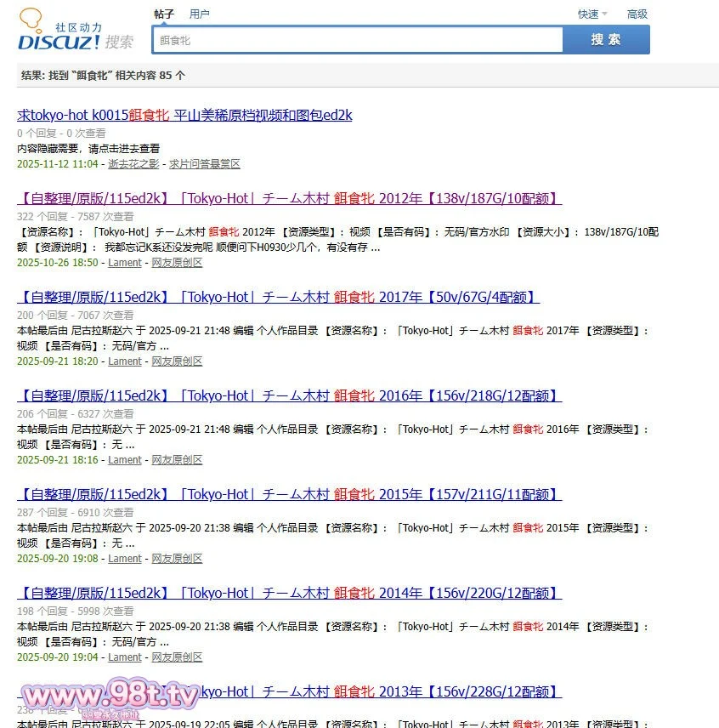Viewport: 719px width, 728px height.
Task: Open the 2012年 result post title
Action: click(x=289, y=198)
